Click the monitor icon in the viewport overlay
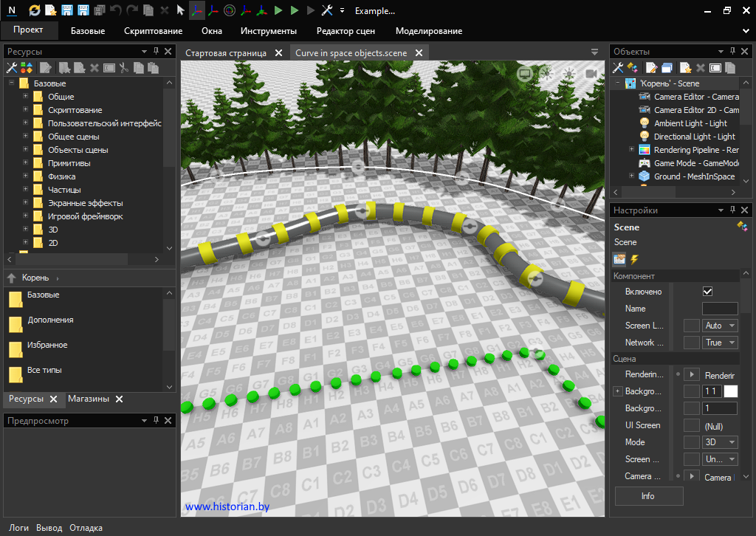The width and height of the screenshot is (756, 536). 524,73
